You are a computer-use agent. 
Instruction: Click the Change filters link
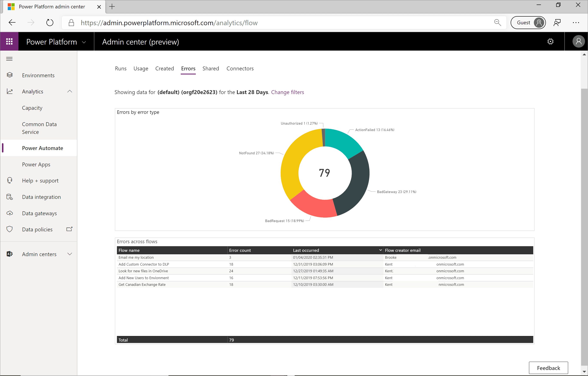(287, 92)
